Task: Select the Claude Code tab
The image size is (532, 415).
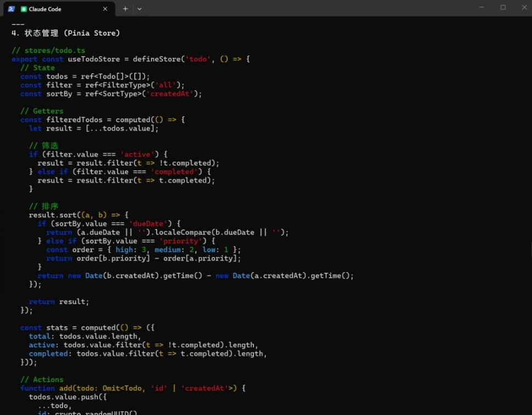Action: click(59, 9)
